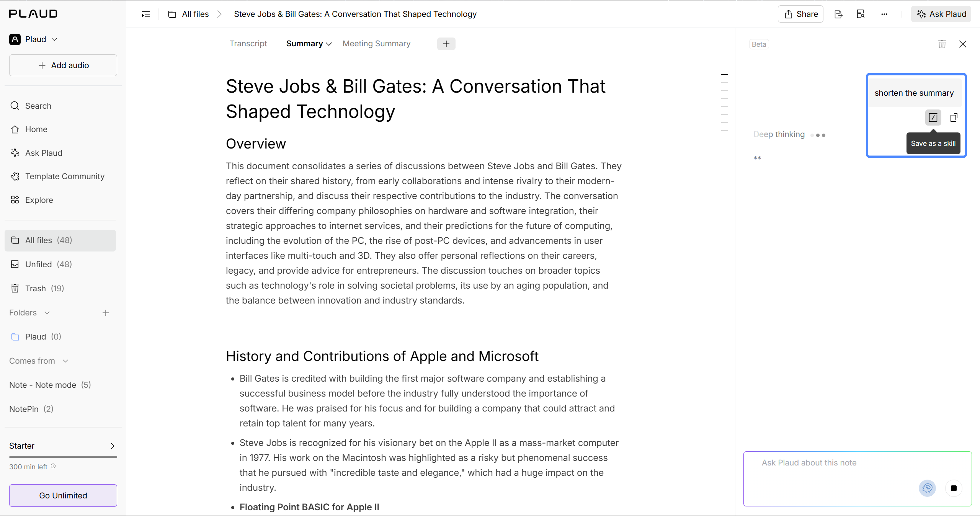Click the Go Unlimited button

(63, 495)
